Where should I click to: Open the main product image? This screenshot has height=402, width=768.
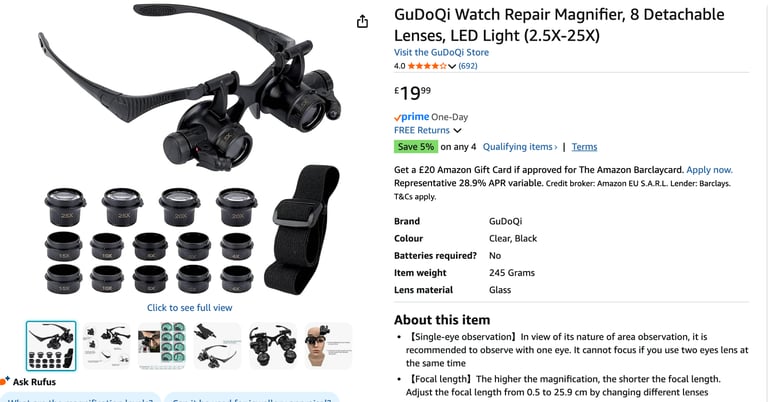[x=190, y=150]
